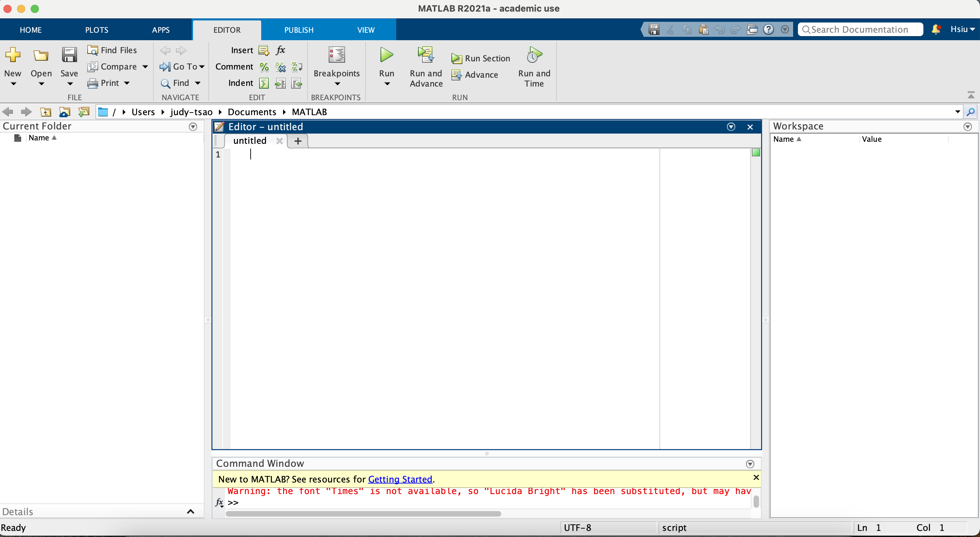Open the Getting Started link

(x=400, y=480)
